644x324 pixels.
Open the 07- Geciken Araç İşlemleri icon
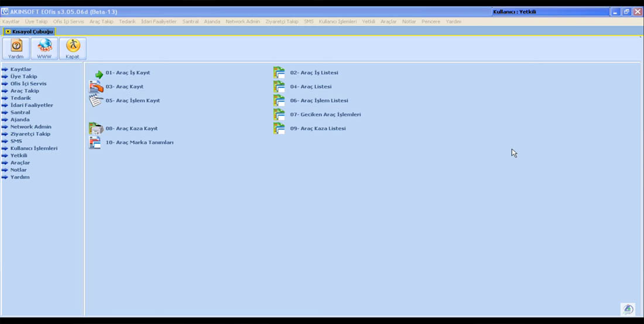279,115
